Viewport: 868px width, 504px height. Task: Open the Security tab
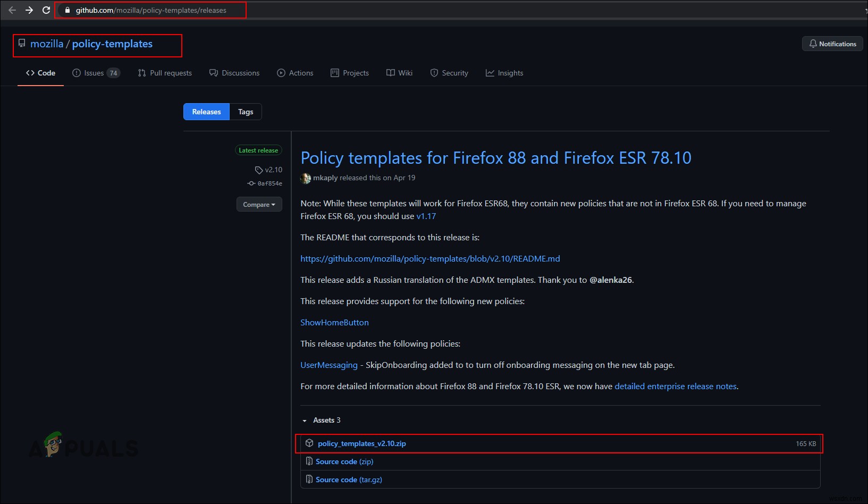pos(449,73)
